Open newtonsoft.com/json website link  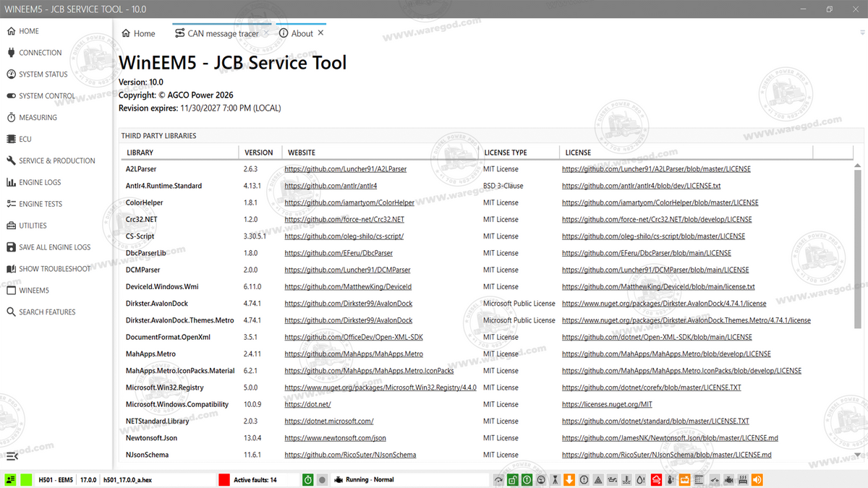[x=336, y=438]
